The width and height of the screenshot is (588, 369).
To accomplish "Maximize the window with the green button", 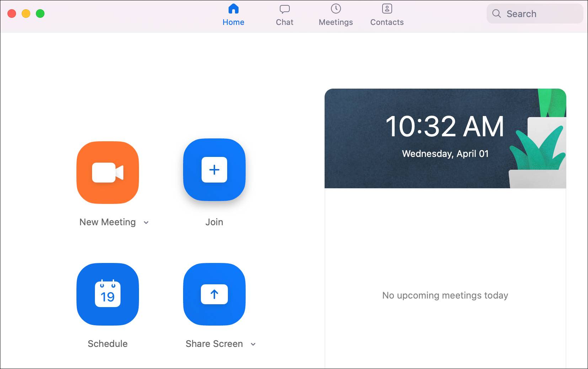I will pyautogui.click(x=40, y=14).
